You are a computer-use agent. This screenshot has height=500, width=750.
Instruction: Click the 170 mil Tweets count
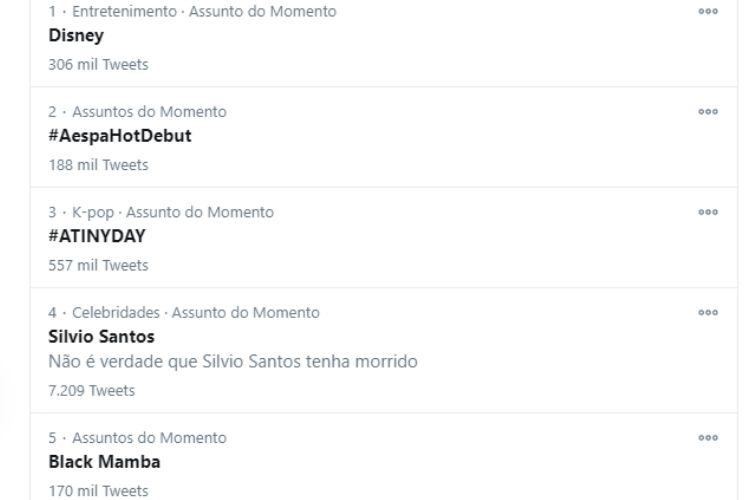[x=98, y=491]
